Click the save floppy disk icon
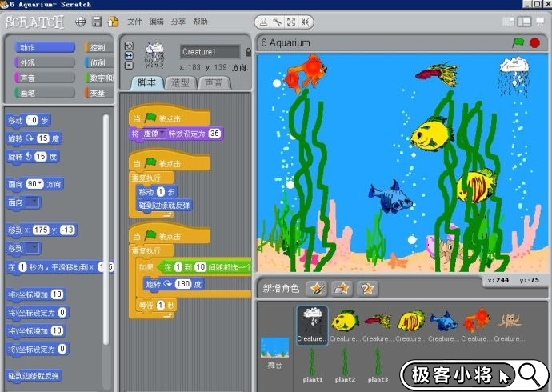This screenshot has width=552, height=392. (97, 22)
